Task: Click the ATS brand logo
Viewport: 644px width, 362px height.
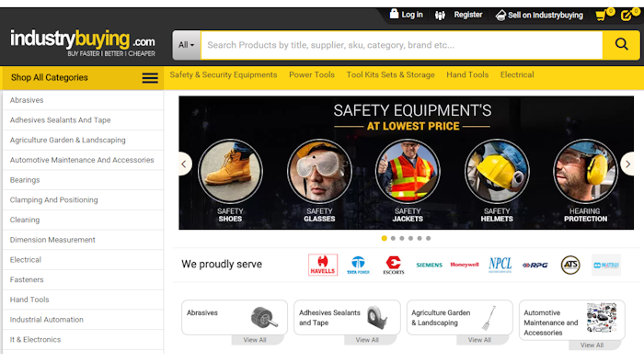Action: (x=570, y=265)
